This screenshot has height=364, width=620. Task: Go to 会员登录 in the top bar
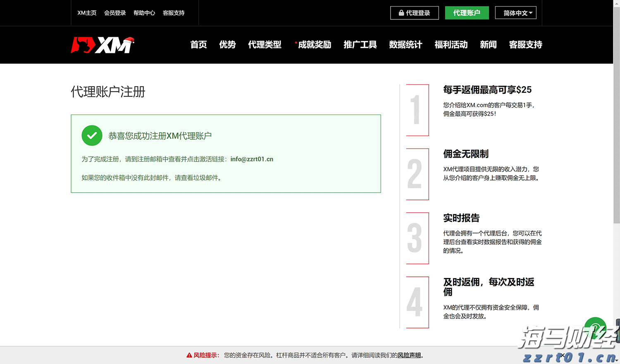[x=115, y=13]
